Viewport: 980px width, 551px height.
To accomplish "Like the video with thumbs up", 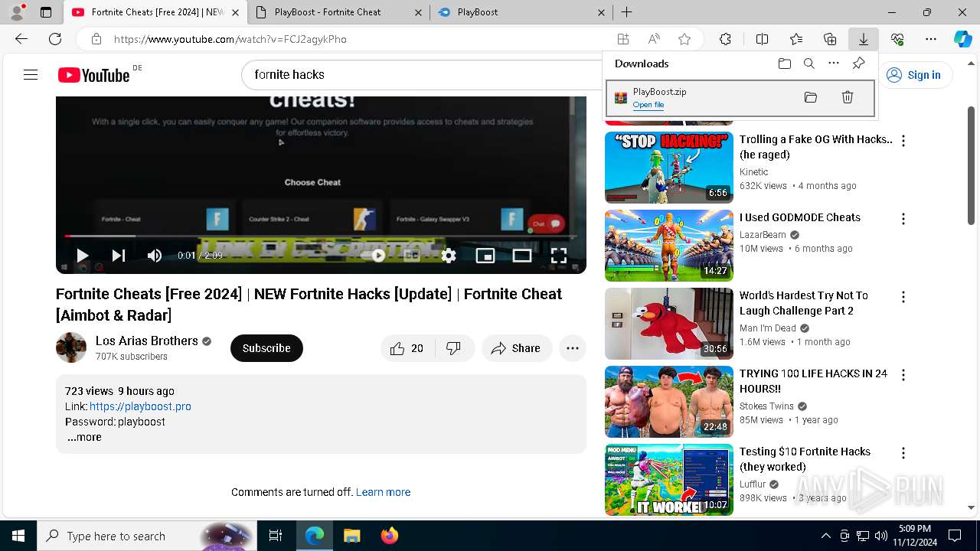I will coord(407,348).
